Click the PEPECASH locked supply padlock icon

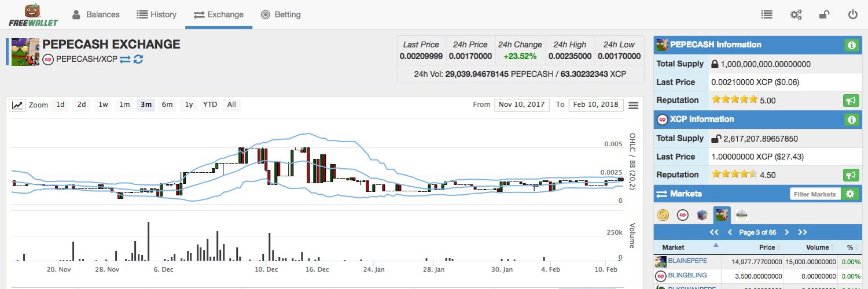[x=715, y=64]
